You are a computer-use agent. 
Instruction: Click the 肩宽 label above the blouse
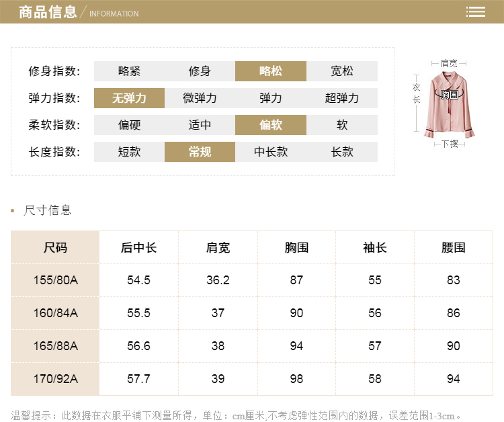pos(448,63)
